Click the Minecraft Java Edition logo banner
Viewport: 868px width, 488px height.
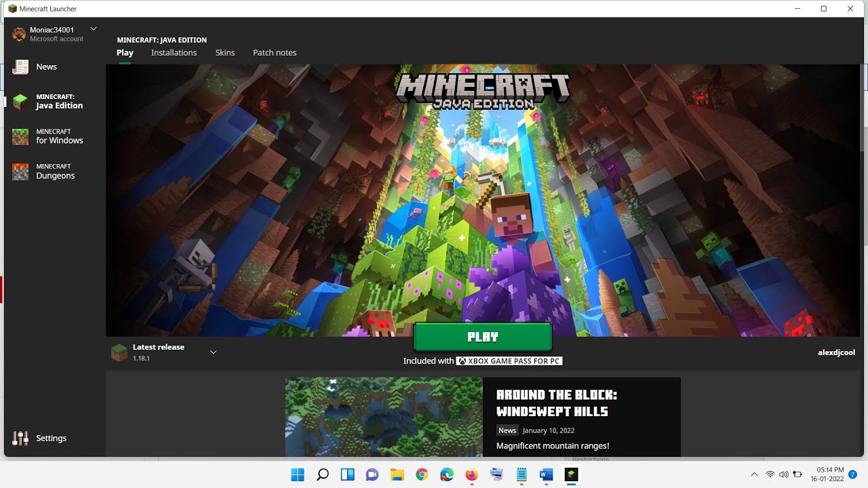coord(483,91)
